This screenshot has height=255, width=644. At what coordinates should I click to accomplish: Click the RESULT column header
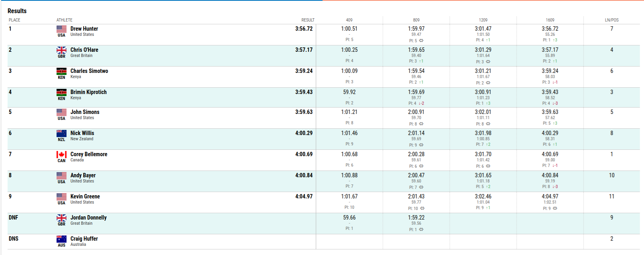click(x=307, y=20)
